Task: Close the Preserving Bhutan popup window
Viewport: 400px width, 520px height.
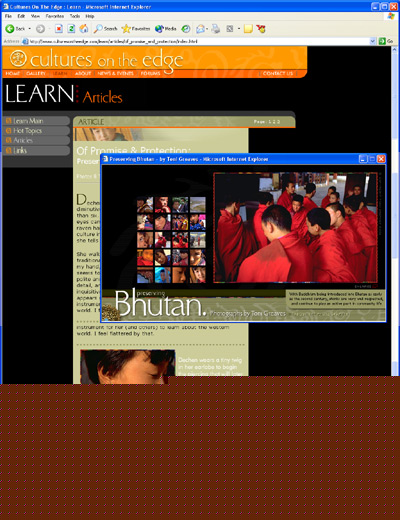Action: (381, 159)
